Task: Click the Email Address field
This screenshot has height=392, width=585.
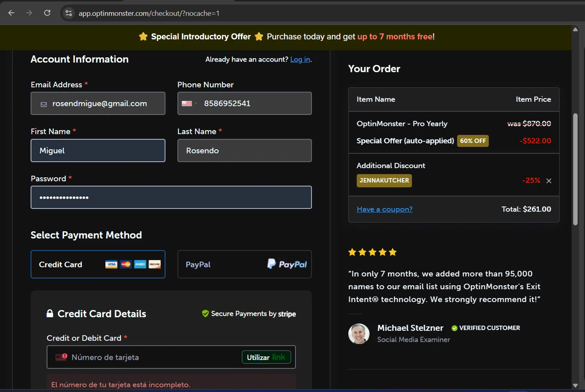Action: pos(98,103)
